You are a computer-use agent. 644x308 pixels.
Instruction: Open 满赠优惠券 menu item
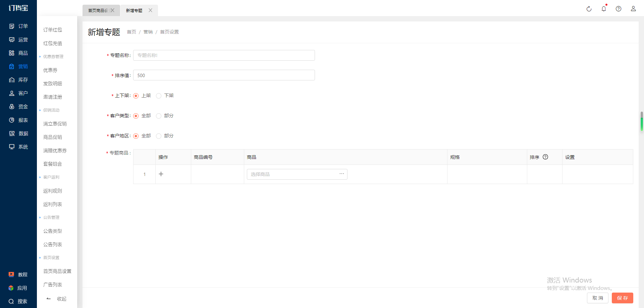55,150
